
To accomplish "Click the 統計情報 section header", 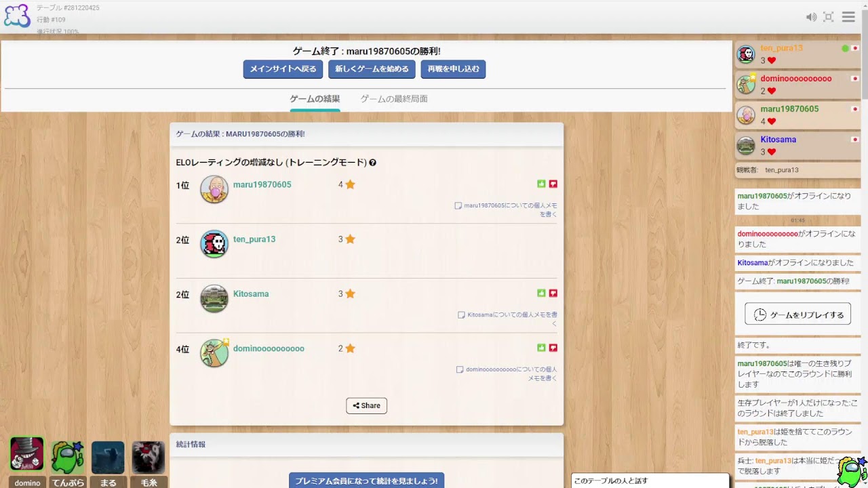I will point(366,445).
